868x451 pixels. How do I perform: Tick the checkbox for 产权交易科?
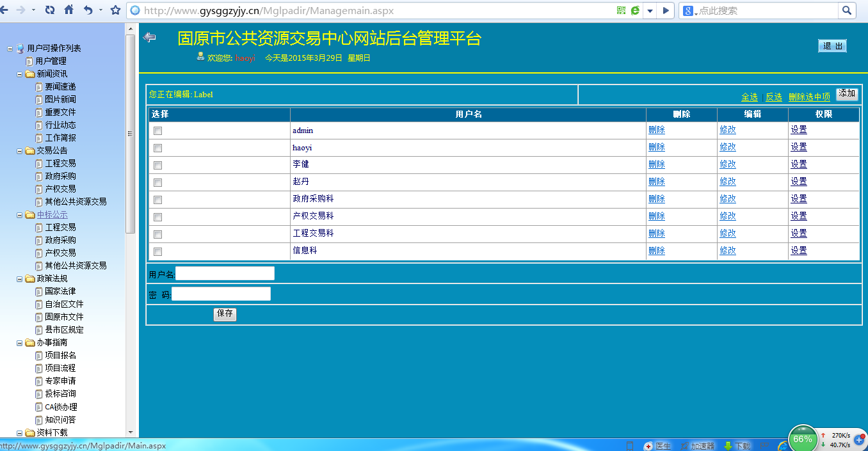pos(158,217)
